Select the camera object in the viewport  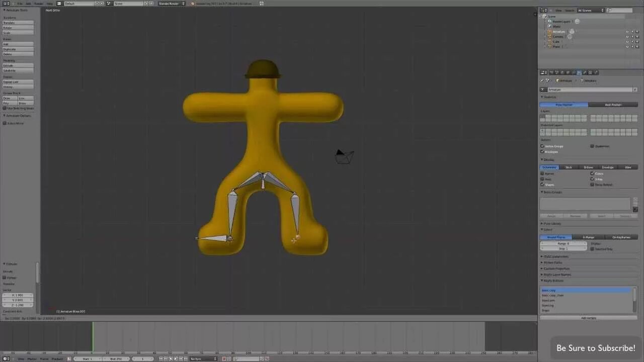(345, 156)
